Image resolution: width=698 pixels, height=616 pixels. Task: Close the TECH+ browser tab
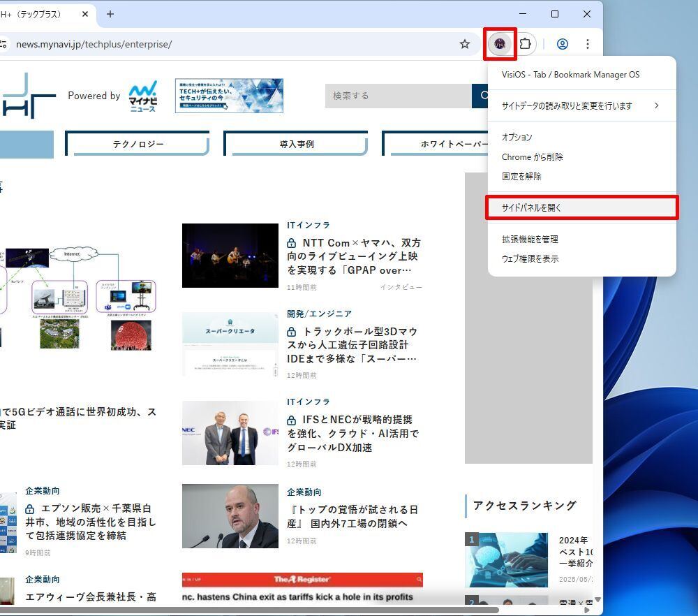point(85,14)
